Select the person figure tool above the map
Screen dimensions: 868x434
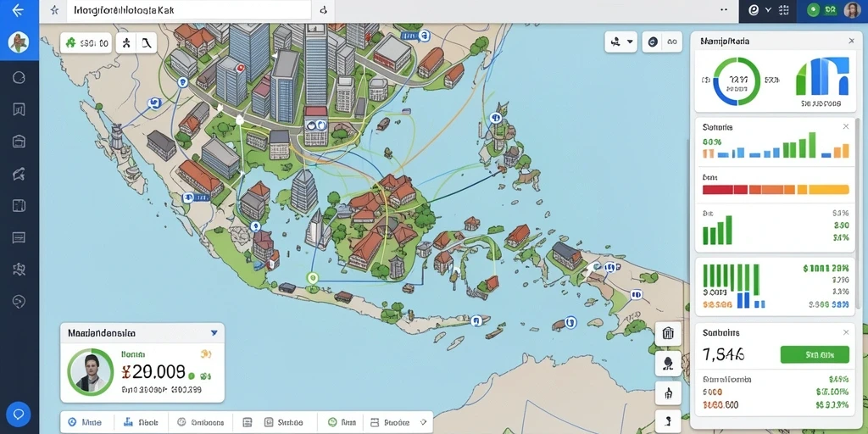(127, 42)
